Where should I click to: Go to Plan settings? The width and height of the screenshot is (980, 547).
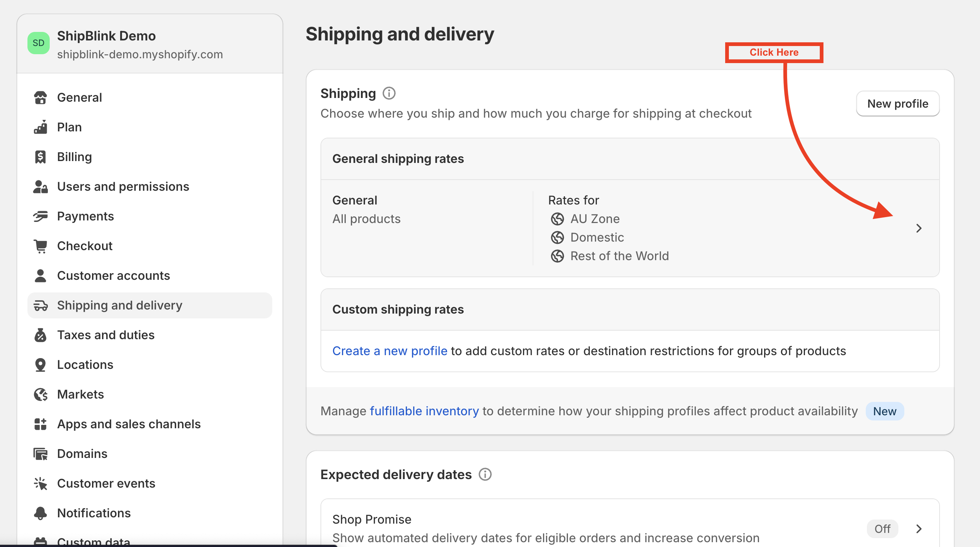tap(149, 127)
